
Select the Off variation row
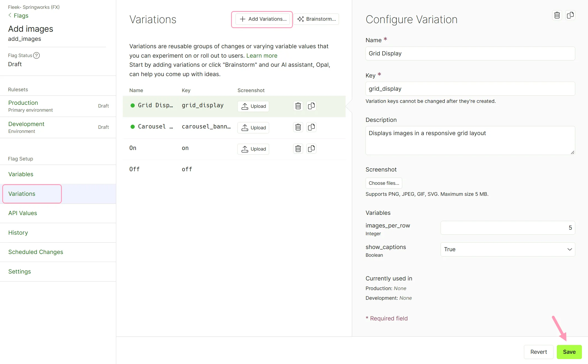coord(234,169)
